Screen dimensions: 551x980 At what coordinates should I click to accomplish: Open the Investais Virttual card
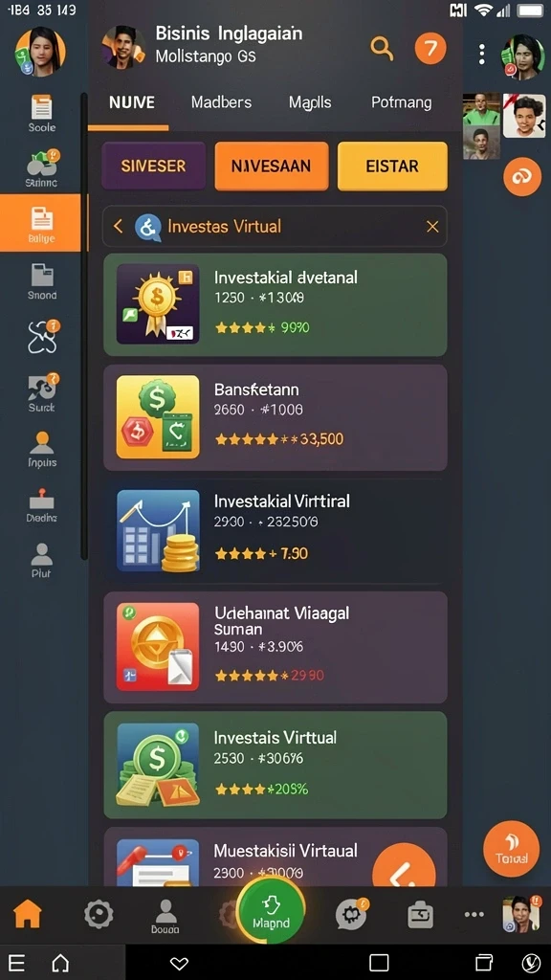275,765
